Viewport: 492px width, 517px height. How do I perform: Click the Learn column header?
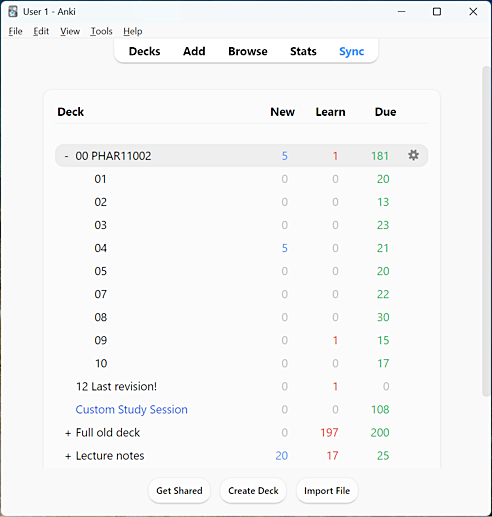(x=330, y=112)
